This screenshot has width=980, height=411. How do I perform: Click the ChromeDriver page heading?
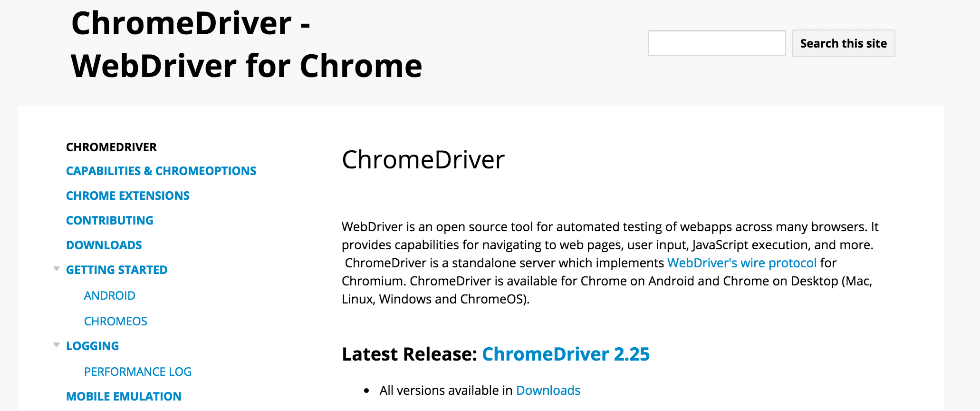[x=423, y=159]
